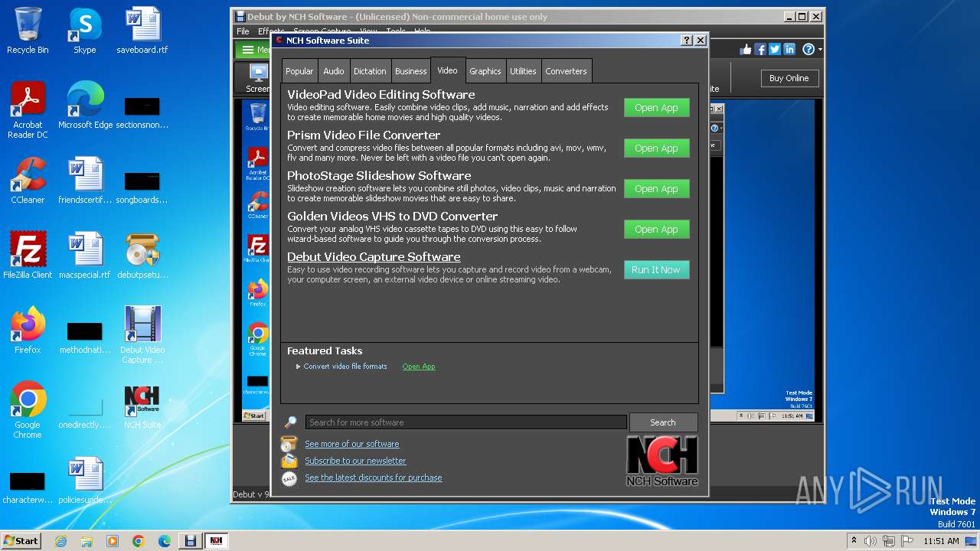
Task: Switch to the Audio tab
Action: tap(334, 71)
